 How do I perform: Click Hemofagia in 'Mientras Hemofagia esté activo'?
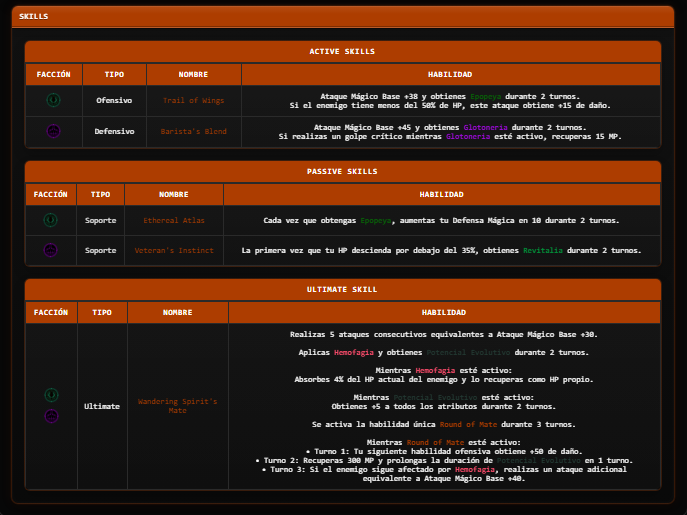[435, 370]
